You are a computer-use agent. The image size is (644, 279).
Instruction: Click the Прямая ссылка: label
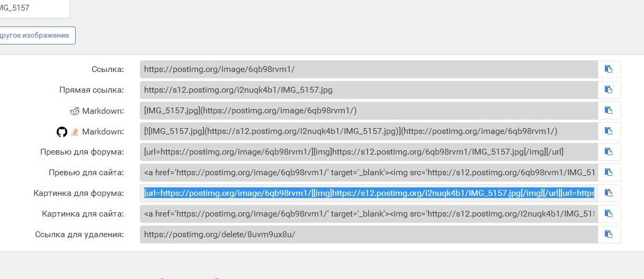coord(92,90)
